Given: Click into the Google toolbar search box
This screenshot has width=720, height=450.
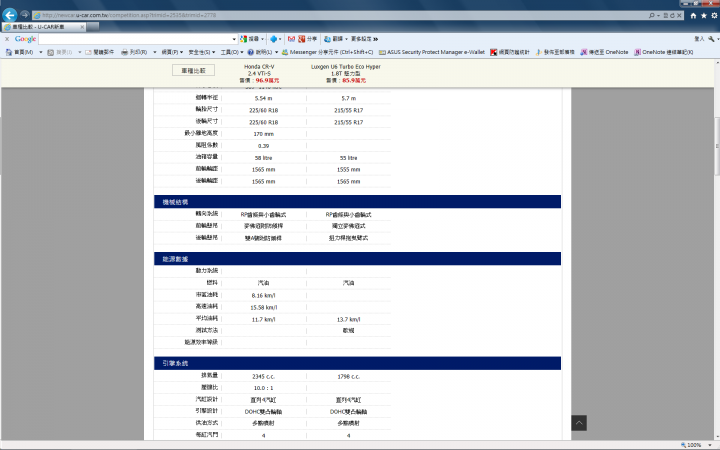Looking at the screenshot, I should (135, 39).
